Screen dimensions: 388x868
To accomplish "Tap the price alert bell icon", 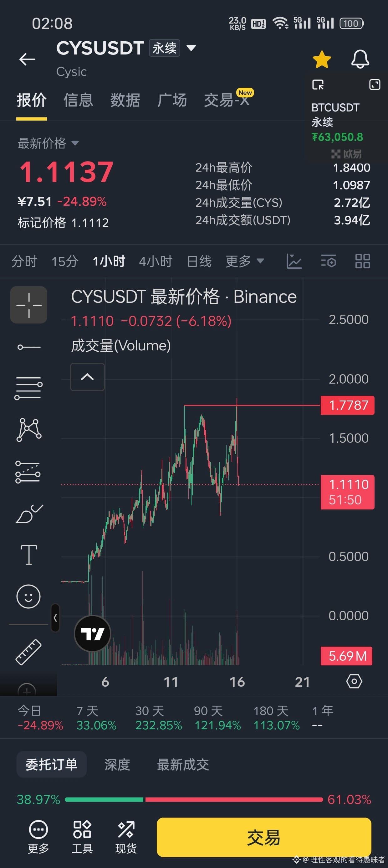I will (360, 59).
